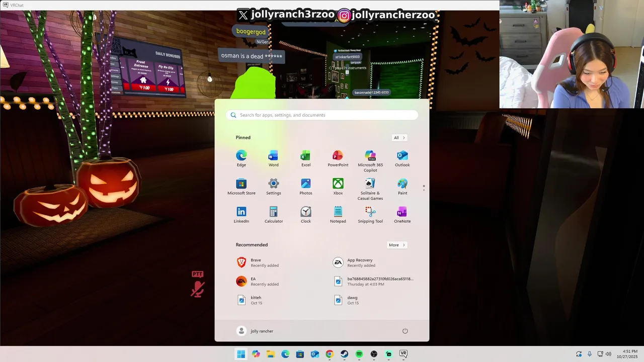This screenshot has width=644, height=362.
Task: Open the Clock app
Action: coord(305,215)
